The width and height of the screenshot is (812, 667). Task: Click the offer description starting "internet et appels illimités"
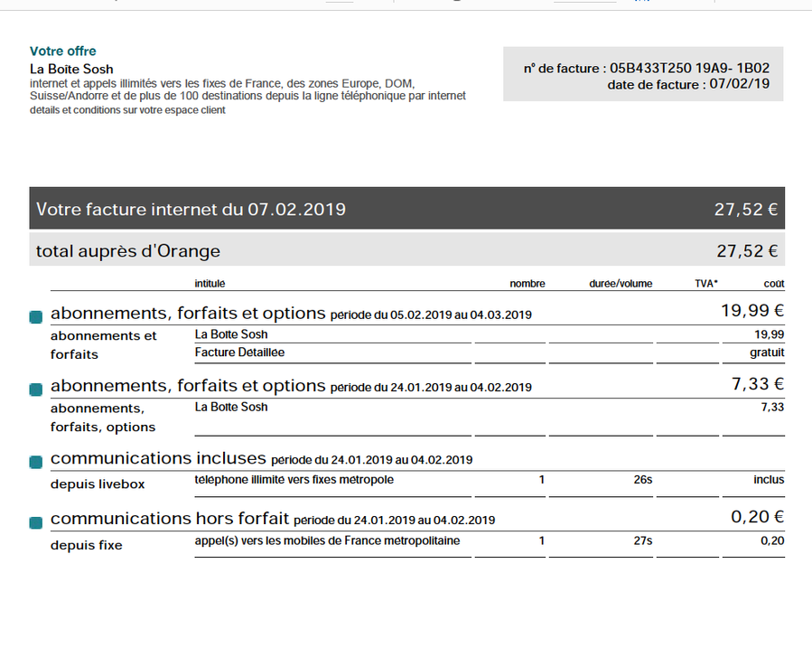(x=247, y=89)
